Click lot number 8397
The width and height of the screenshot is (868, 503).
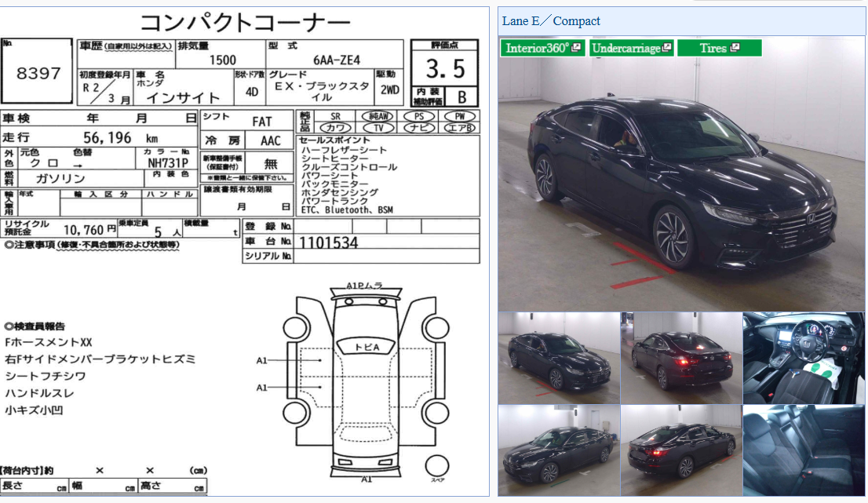38,73
